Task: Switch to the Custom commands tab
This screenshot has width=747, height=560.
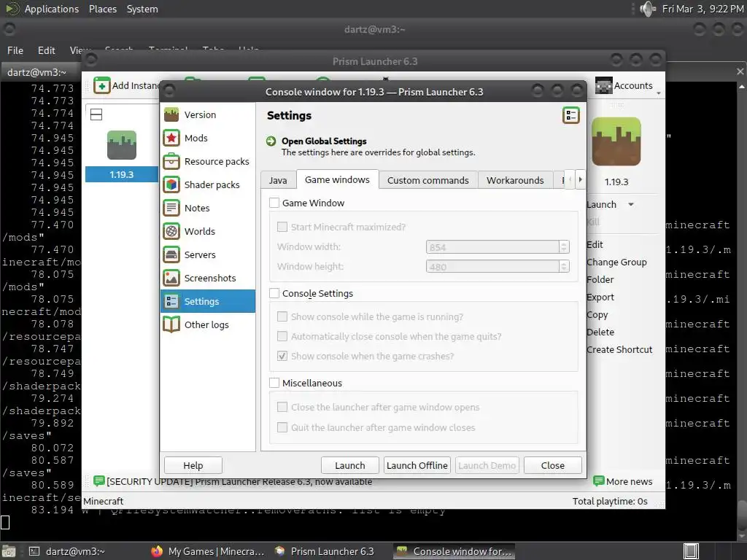Action: pos(427,181)
